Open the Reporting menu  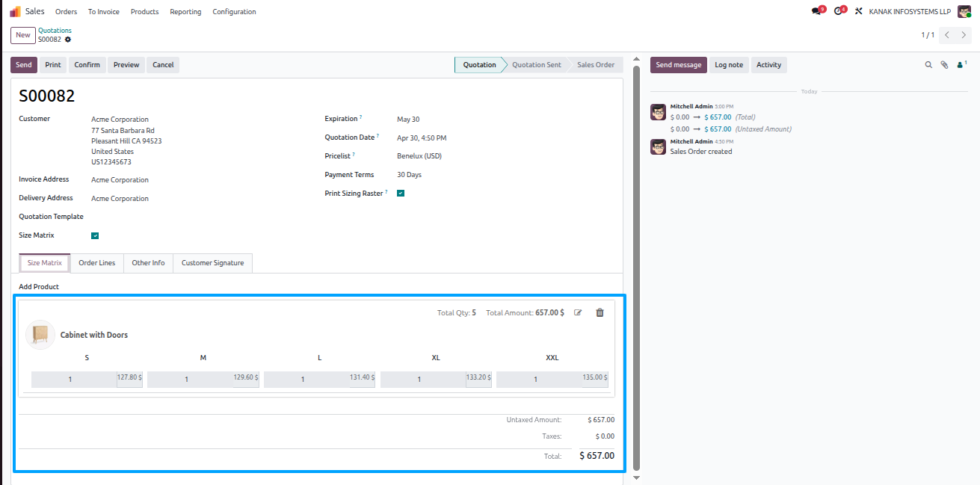pos(185,12)
